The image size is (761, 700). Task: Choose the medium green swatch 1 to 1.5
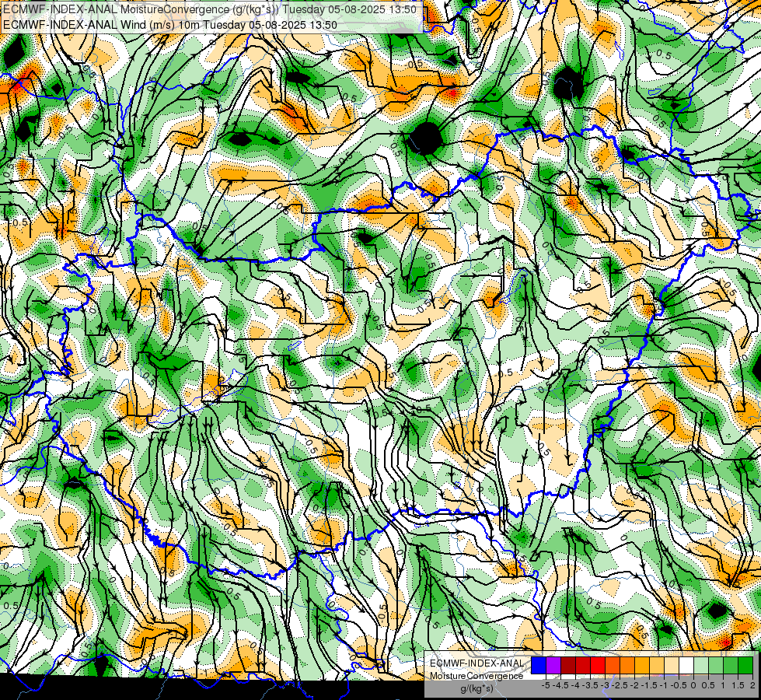coord(731,665)
